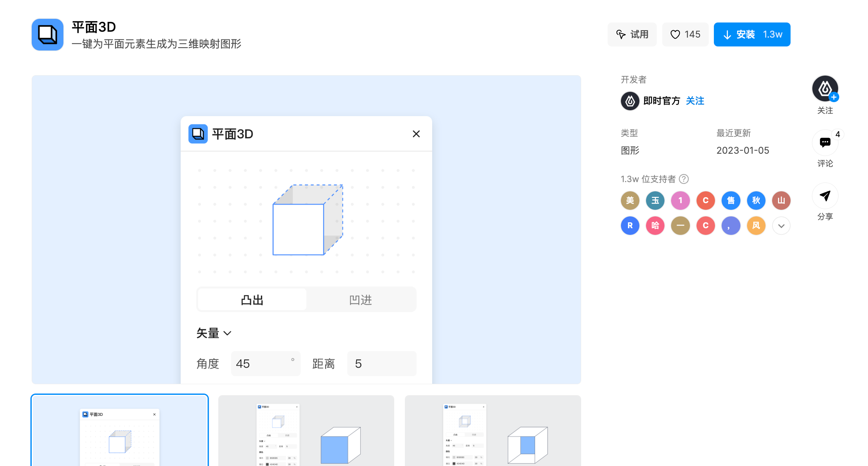Click the 试用 trial button
This screenshot has width=868, height=466.
click(632, 35)
